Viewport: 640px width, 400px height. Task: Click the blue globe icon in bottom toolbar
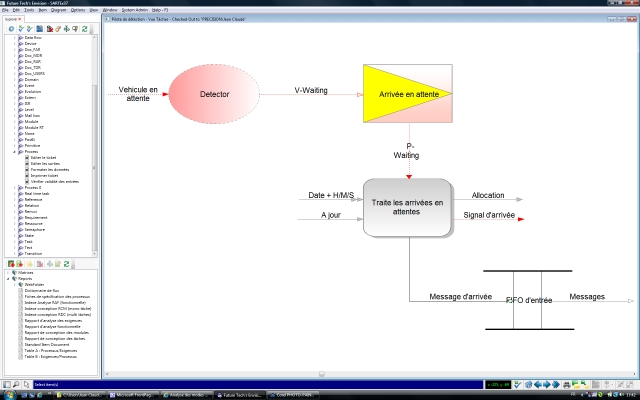(529, 384)
